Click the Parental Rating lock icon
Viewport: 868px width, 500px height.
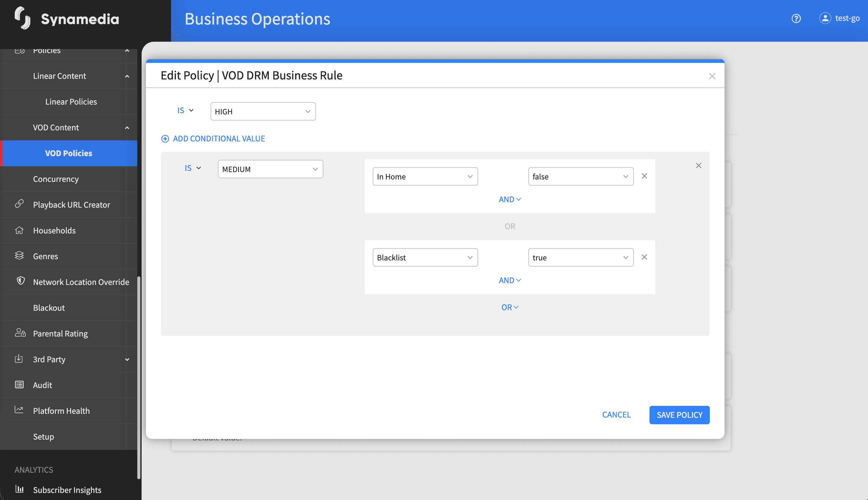tap(20, 333)
